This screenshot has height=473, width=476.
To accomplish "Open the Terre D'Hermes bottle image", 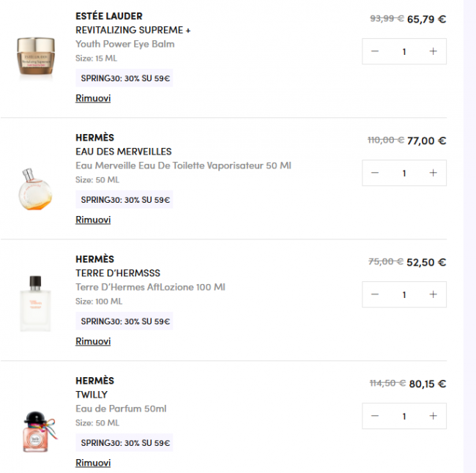I will click(x=35, y=303).
